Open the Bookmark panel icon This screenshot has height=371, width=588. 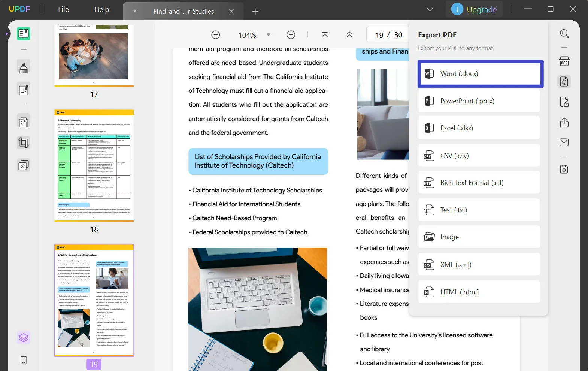(24, 360)
